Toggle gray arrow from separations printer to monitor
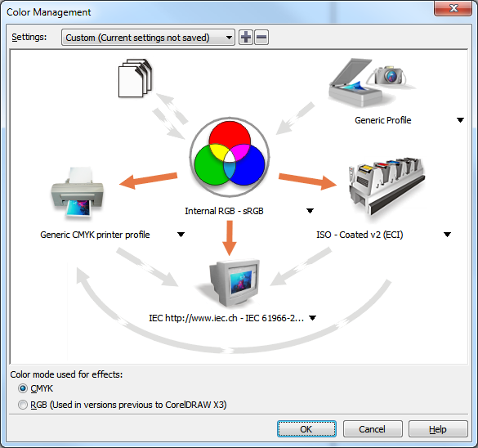478x448 pixels. [301, 267]
